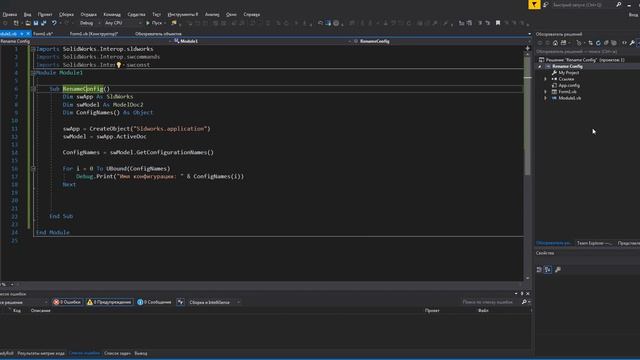Switch to the Form1.vb editor tab
This screenshot has width=640, height=360.
tap(43, 34)
